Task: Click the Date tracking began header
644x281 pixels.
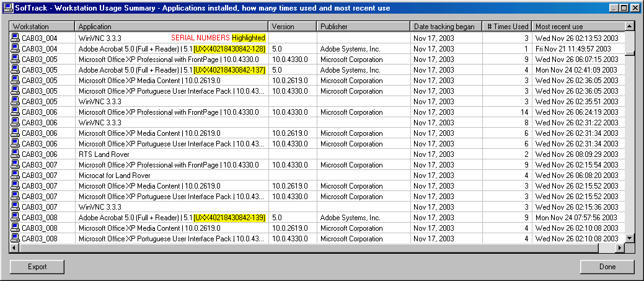Action: (446, 27)
